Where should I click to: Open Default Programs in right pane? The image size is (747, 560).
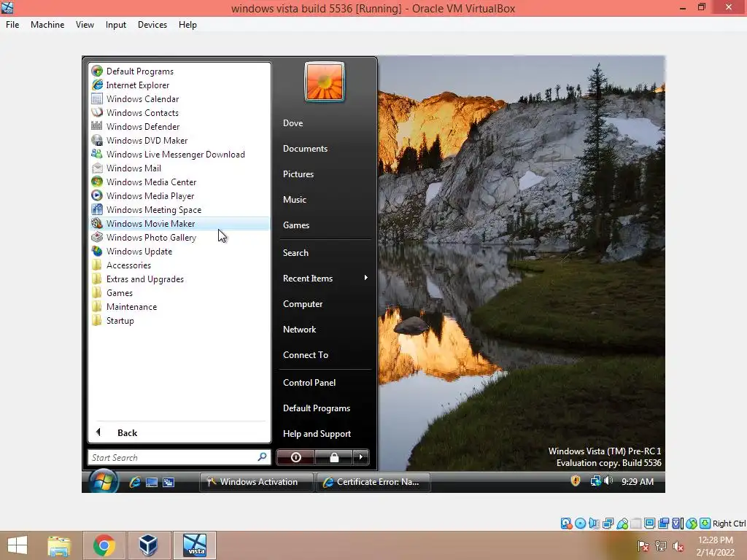tap(325, 408)
